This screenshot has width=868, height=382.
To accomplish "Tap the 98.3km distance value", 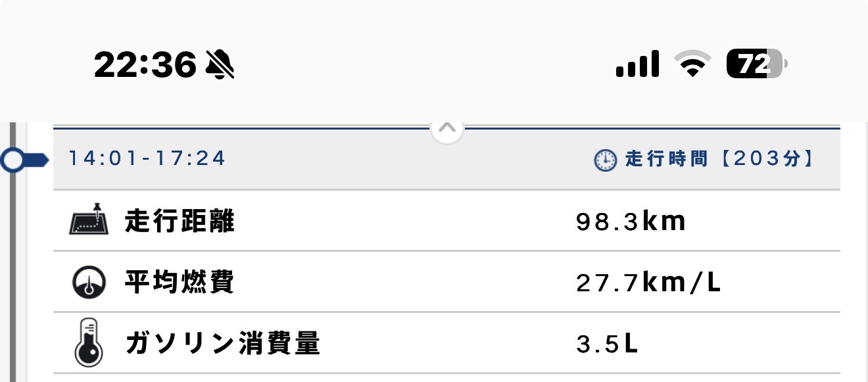I will tap(631, 222).
